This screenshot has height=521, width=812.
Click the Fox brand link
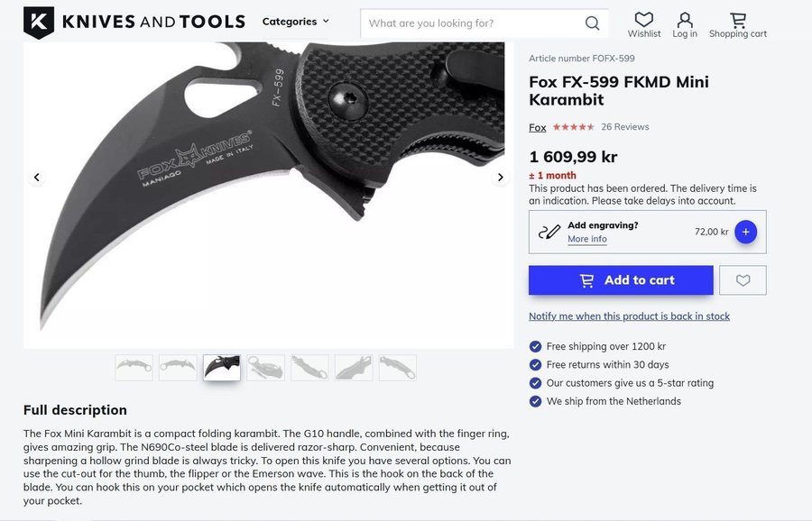point(537,127)
